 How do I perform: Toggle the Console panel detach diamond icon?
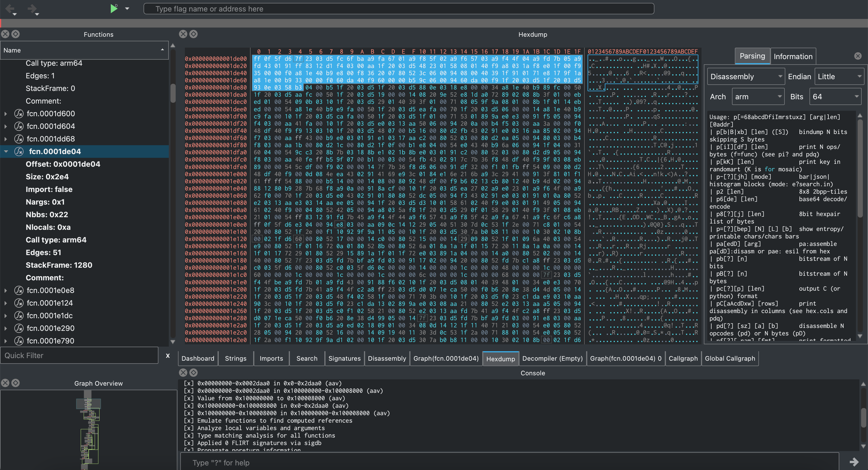point(193,373)
